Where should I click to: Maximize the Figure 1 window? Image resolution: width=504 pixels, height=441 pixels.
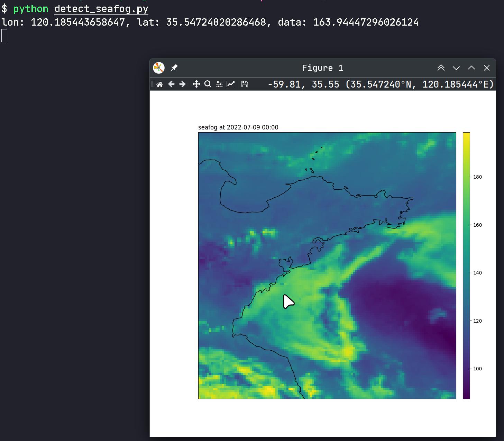pos(471,68)
